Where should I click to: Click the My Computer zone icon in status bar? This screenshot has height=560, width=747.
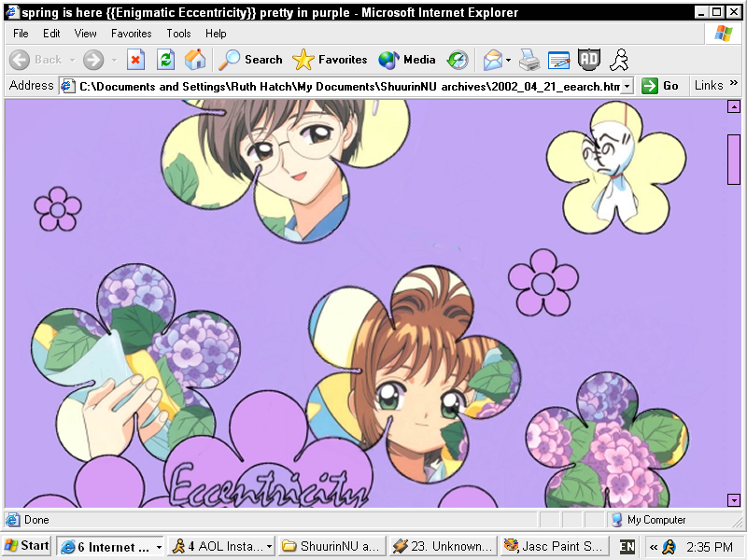pyautogui.click(x=616, y=520)
